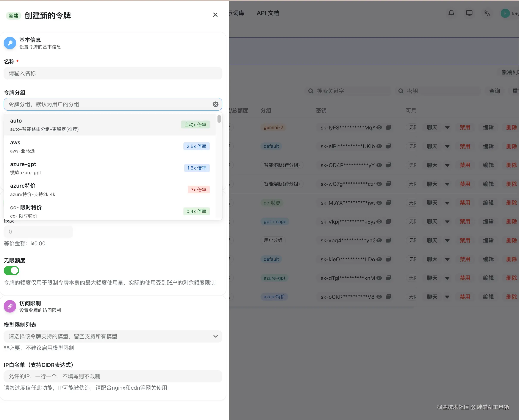Reveal key sk-Vkpj with eye icon

[379, 221]
